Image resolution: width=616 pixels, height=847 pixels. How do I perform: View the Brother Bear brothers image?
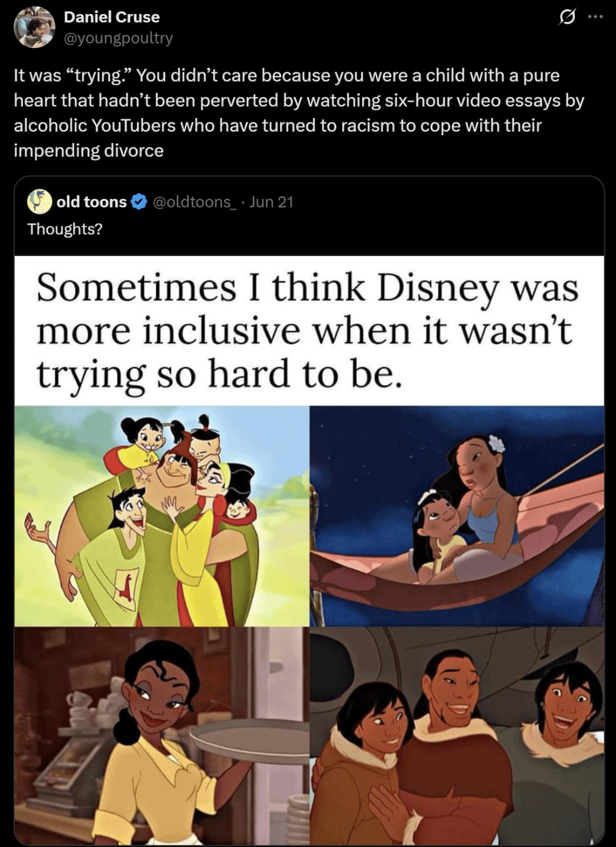tap(457, 736)
